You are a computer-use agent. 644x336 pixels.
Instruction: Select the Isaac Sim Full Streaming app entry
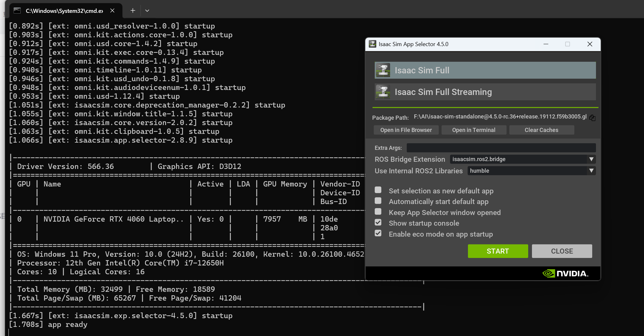click(485, 92)
